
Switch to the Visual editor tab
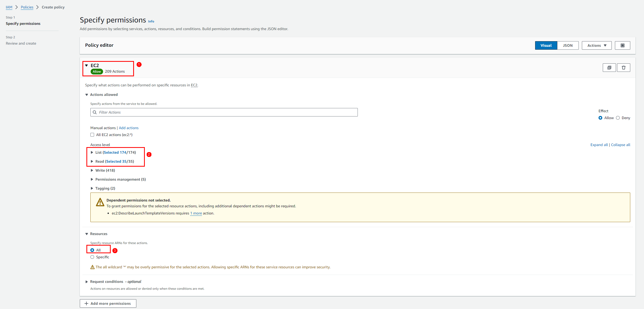(546, 45)
